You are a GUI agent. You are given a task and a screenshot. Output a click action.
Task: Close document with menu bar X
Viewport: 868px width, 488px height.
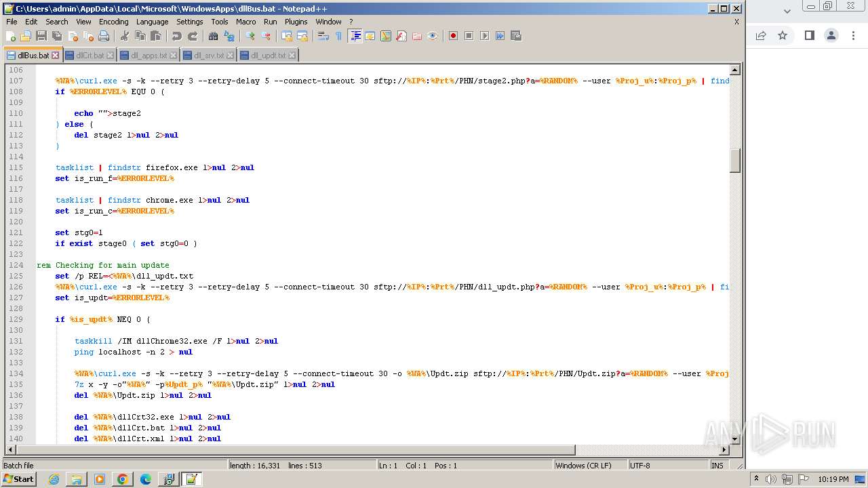tap(736, 22)
